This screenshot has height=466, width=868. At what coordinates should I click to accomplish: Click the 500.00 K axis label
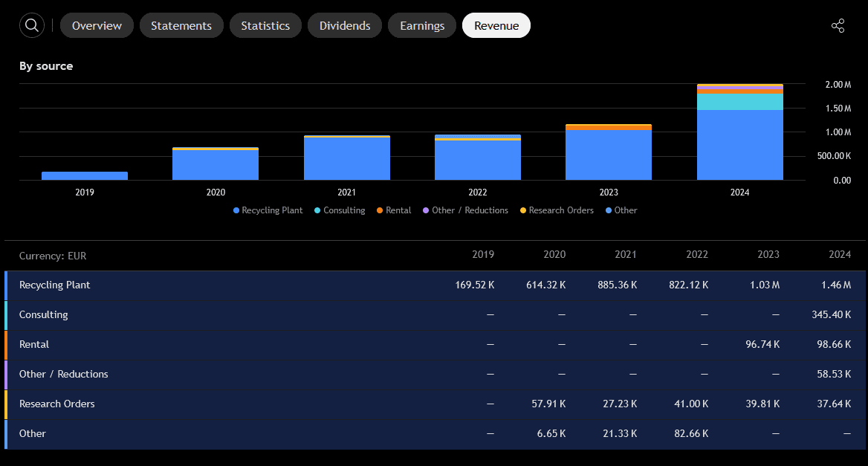coord(835,156)
